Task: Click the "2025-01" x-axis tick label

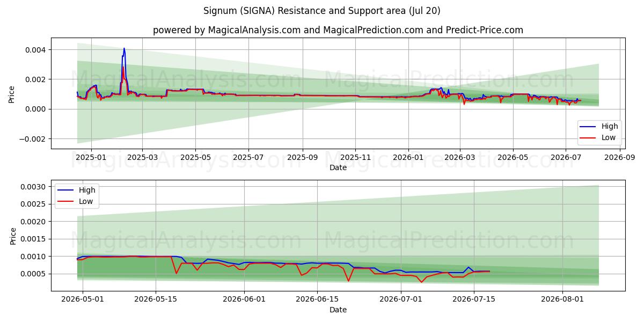Action: pyautogui.click(x=91, y=158)
